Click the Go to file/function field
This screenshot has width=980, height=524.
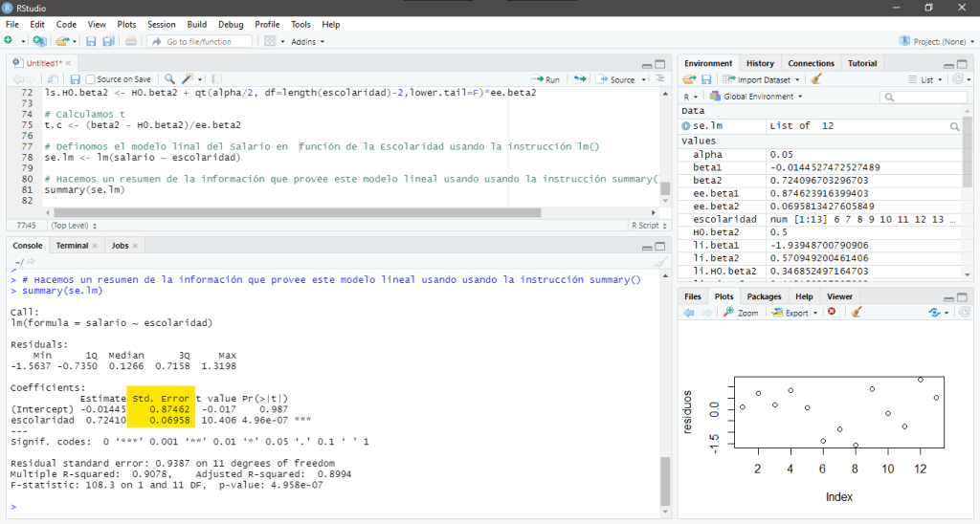[x=199, y=41]
